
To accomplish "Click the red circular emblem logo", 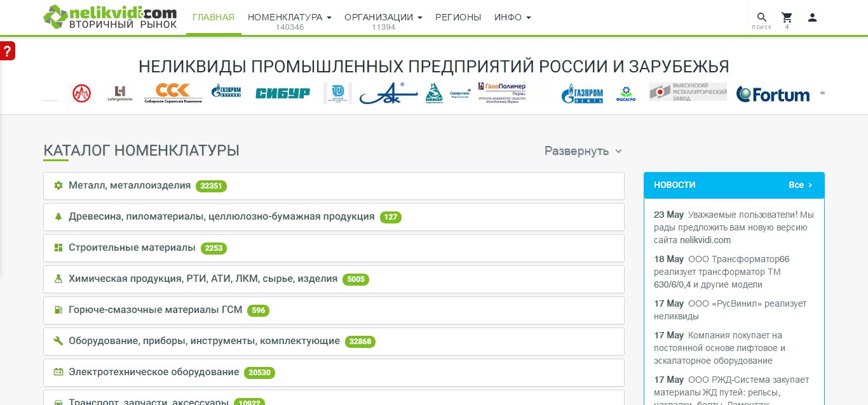I will click(x=81, y=94).
